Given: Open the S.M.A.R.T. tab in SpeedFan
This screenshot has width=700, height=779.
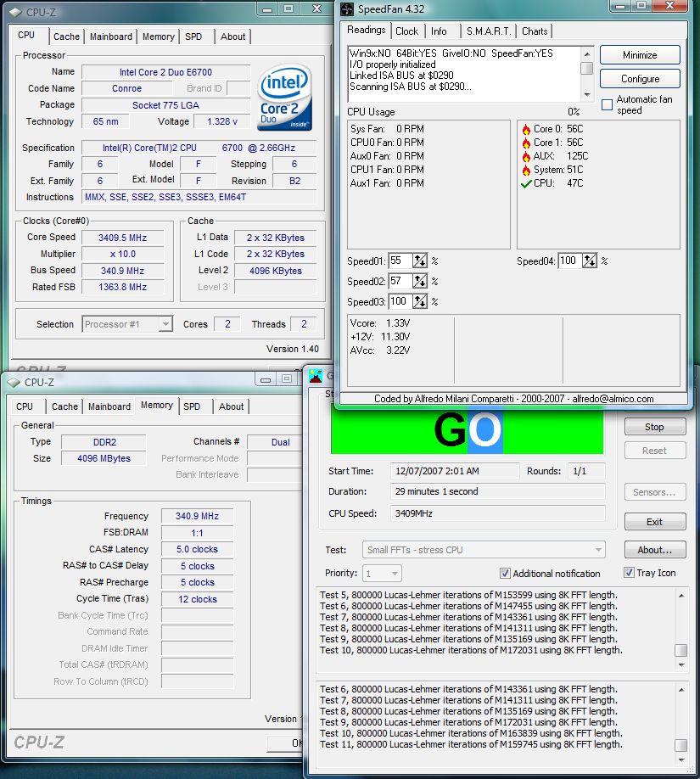Looking at the screenshot, I should pyautogui.click(x=489, y=31).
